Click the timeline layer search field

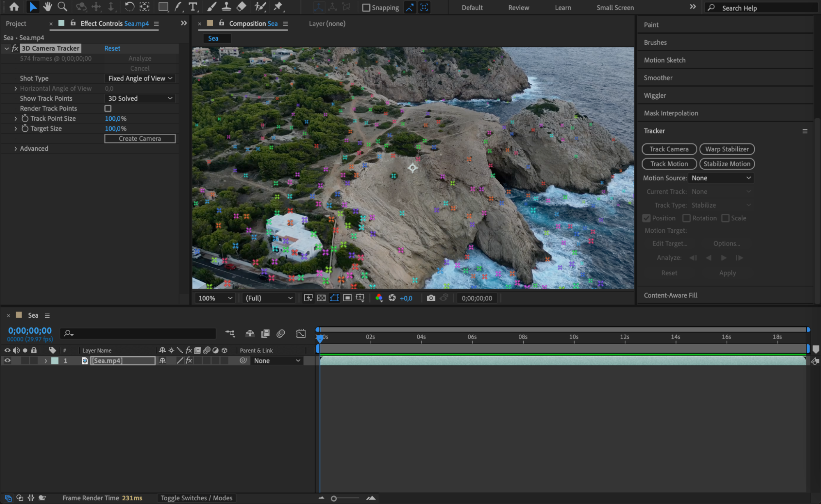(140, 333)
